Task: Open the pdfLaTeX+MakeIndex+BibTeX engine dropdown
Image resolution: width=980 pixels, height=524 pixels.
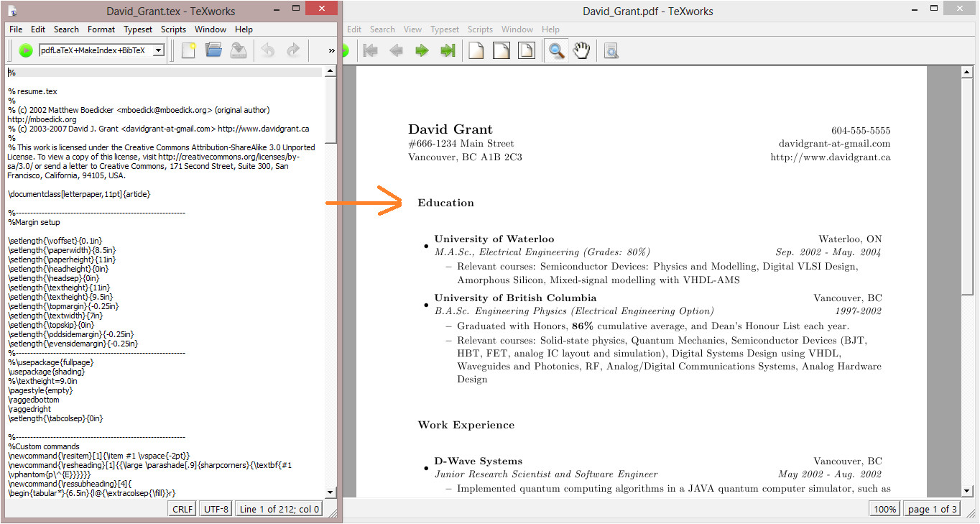Action: pyautogui.click(x=159, y=50)
